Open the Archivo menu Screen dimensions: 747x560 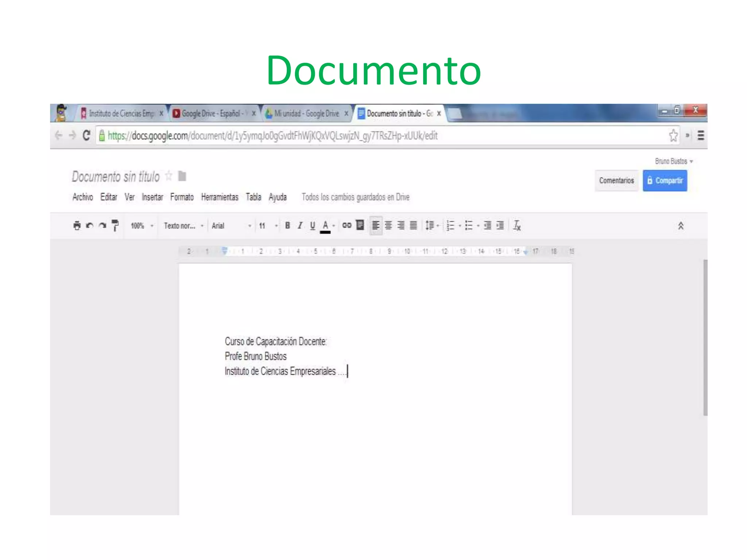(83, 197)
